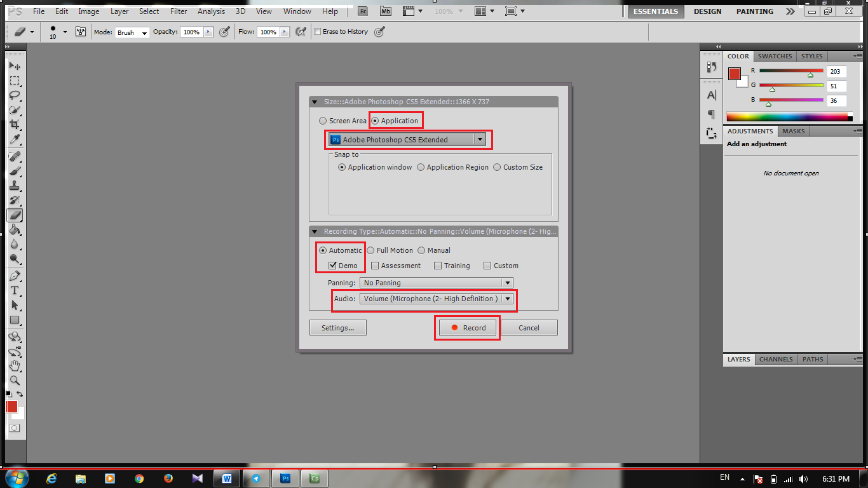The image size is (868, 488).
Task: Select the Zoom tool
Action: point(15,381)
